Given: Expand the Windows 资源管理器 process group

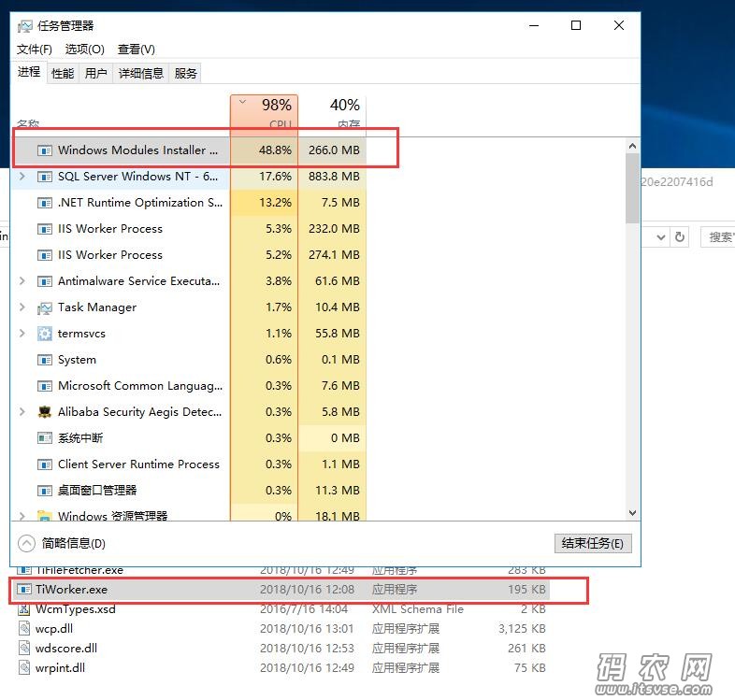Looking at the screenshot, I should [x=22, y=516].
